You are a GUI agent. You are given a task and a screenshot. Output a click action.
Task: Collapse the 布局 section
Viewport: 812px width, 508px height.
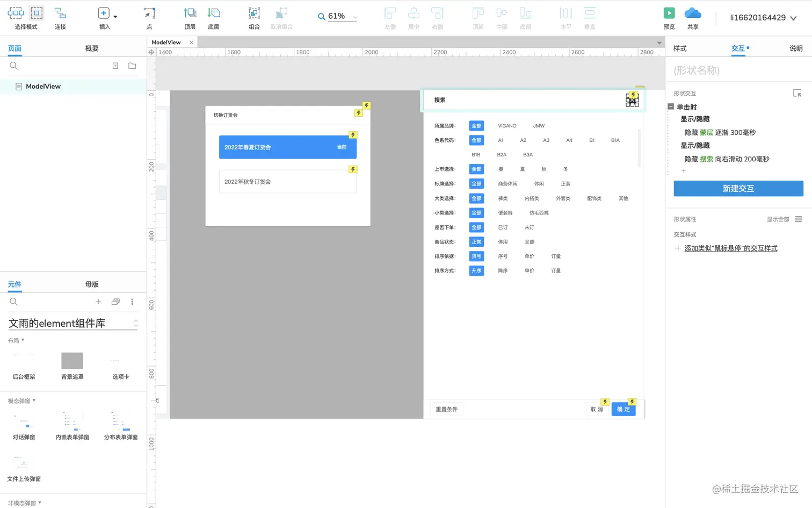point(16,340)
